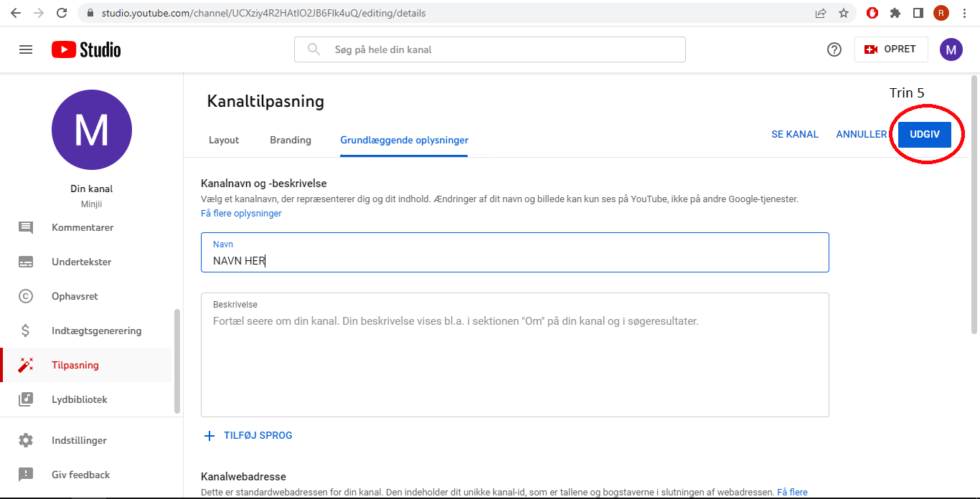
Task: Click Giv feedback in sidebar
Action: pyautogui.click(x=80, y=475)
